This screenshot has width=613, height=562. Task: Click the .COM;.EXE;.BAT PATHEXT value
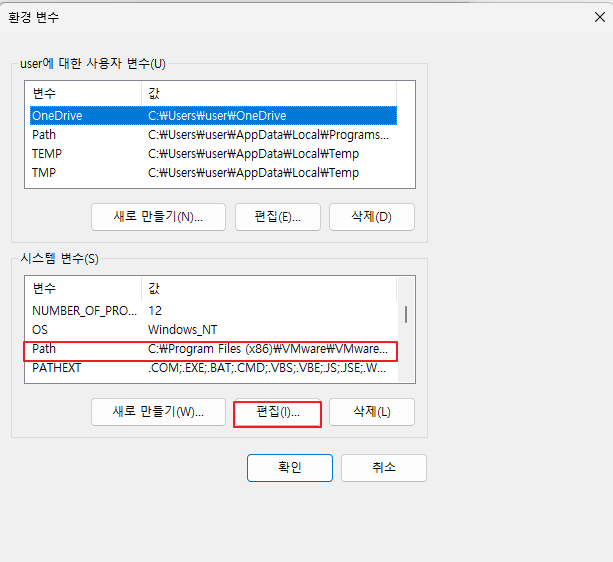coord(267,368)
